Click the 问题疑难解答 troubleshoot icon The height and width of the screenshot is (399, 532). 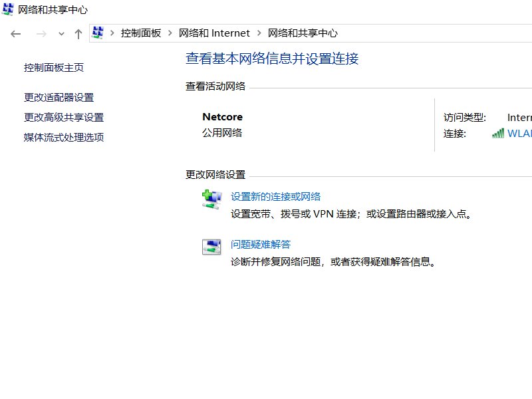coord(211,245)
